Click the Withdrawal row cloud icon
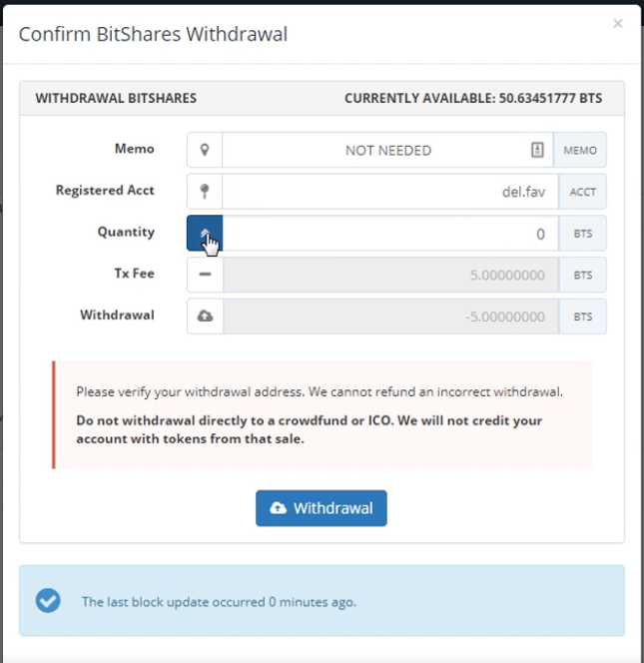 coord(205,317)
